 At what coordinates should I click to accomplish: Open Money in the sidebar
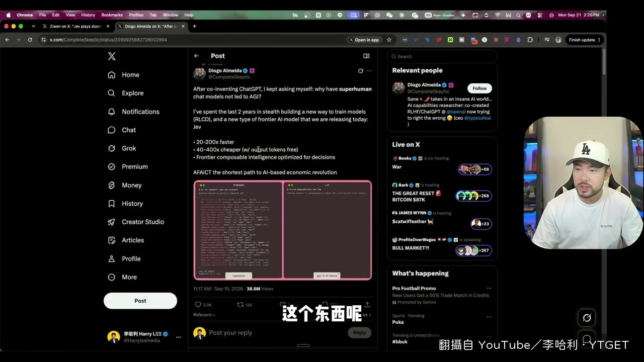click(124, 185)
